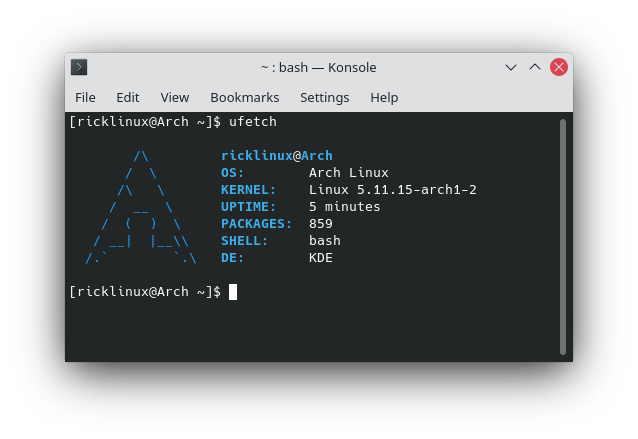The height and width of the screenshot is (439, 638).
Task: Click the 'UPTIME:' label
Action: click(x=248, y=207)
